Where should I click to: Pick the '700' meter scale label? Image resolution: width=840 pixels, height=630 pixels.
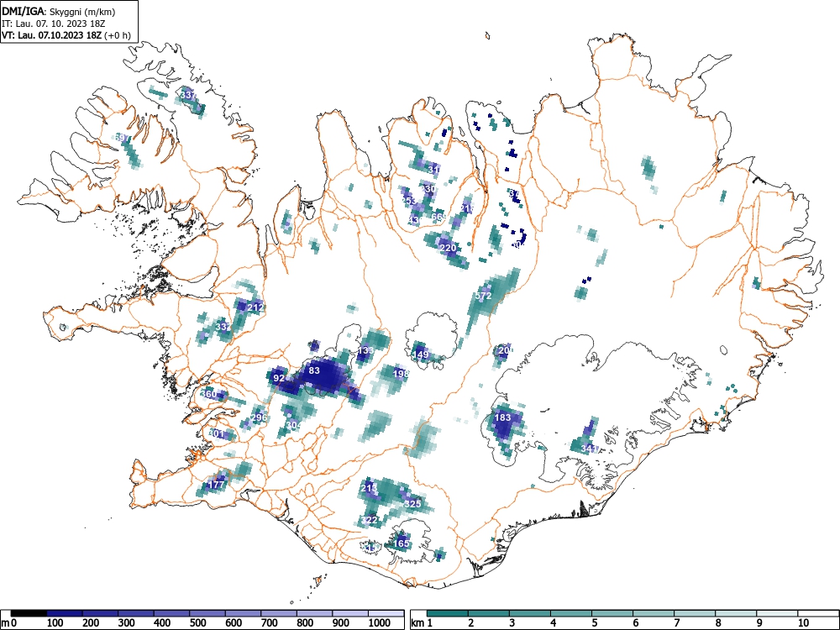(270, 623)
